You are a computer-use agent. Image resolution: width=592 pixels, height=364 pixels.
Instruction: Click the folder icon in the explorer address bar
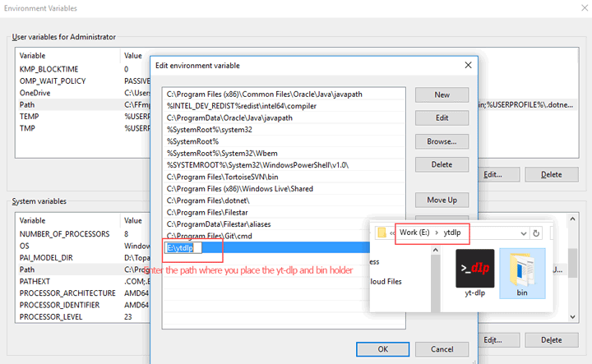pyautogui.click(x=382, y=233)
